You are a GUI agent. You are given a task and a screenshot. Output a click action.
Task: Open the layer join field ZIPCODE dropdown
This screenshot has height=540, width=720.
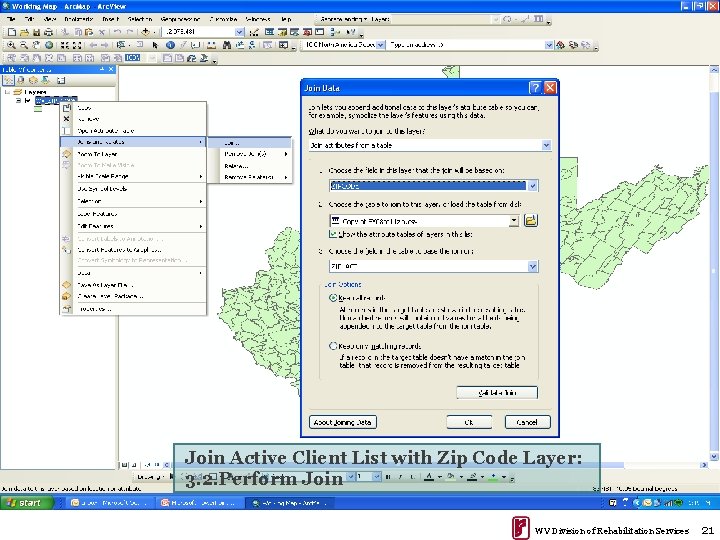(533, 186)
